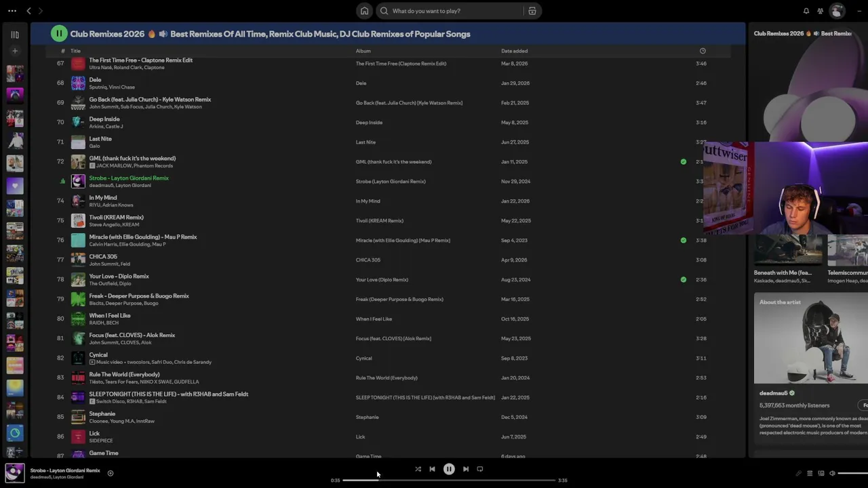
Task: Open 'Beneath with Me' card in right panel
Action: (x=788, y=260)
